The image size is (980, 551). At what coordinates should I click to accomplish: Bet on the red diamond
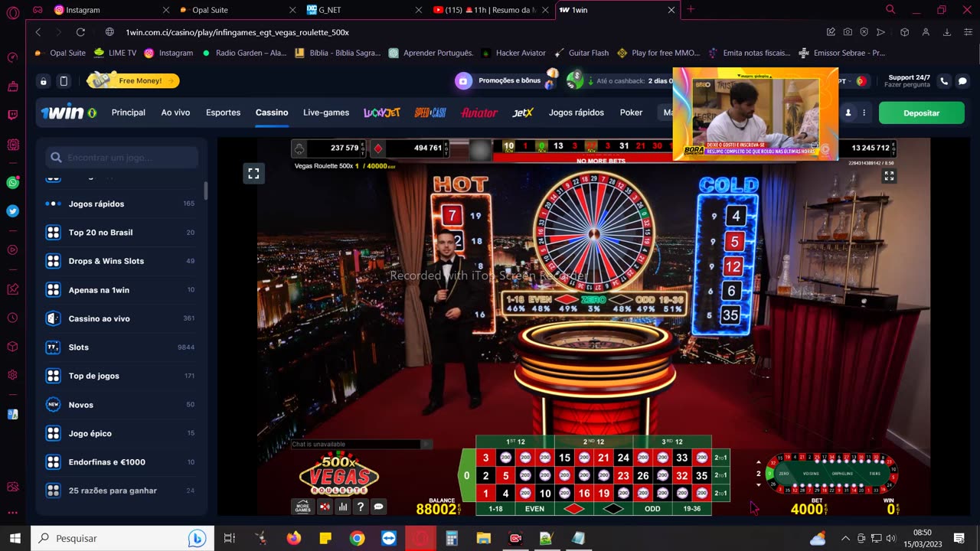pyautogui.click(x=573, y=509)
